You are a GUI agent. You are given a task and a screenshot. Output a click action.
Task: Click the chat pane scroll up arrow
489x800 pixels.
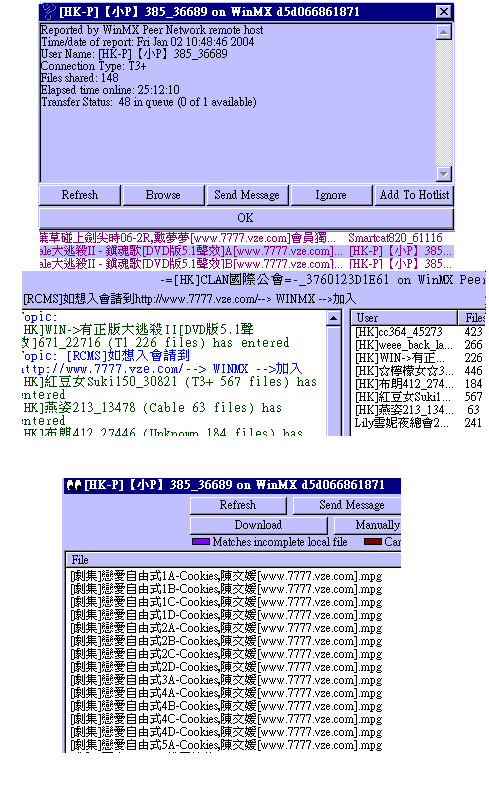point(333,318)
